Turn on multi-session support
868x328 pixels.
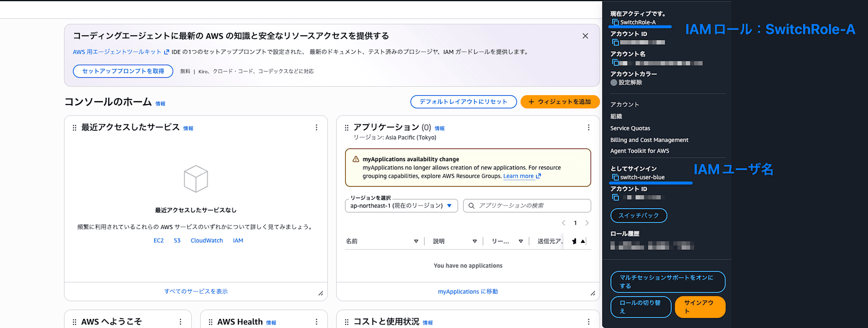667,282
